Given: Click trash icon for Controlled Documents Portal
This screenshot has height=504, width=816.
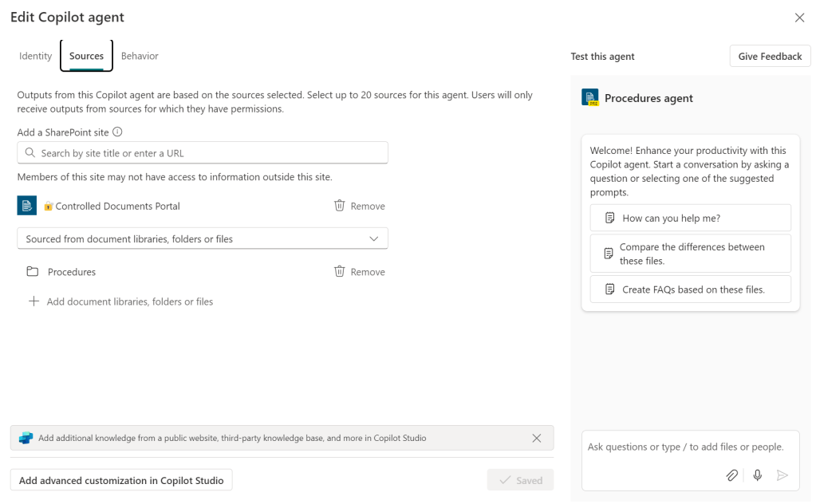Looking at the screenshot, I should [x=340, y=206].
